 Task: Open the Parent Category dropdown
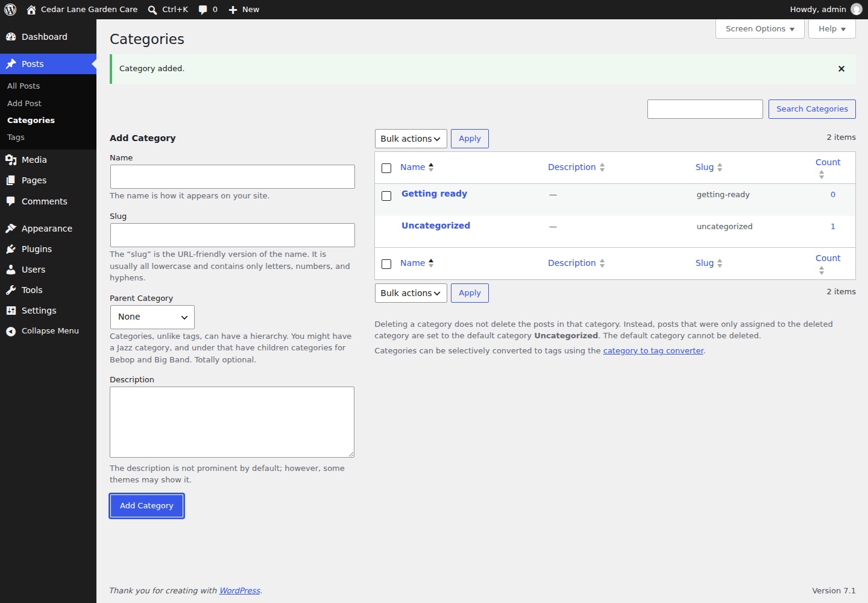click(x=152, y=317)
